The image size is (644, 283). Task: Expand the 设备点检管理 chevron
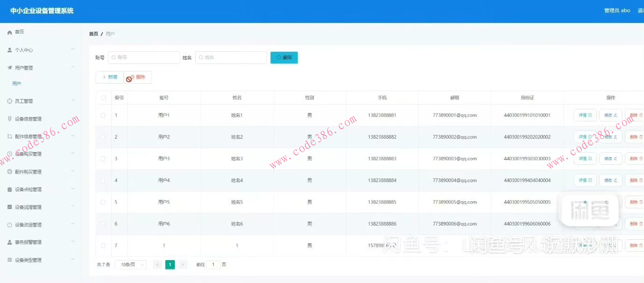click(73, 189)
